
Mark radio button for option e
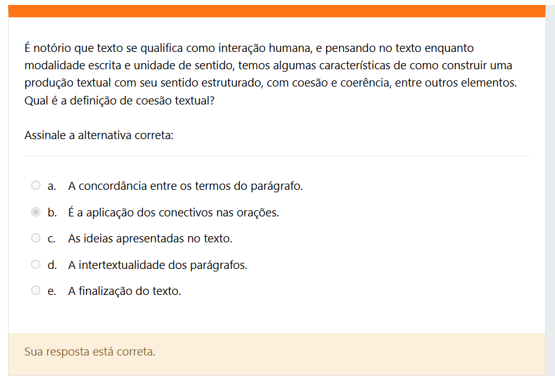(x=36, y=291)
